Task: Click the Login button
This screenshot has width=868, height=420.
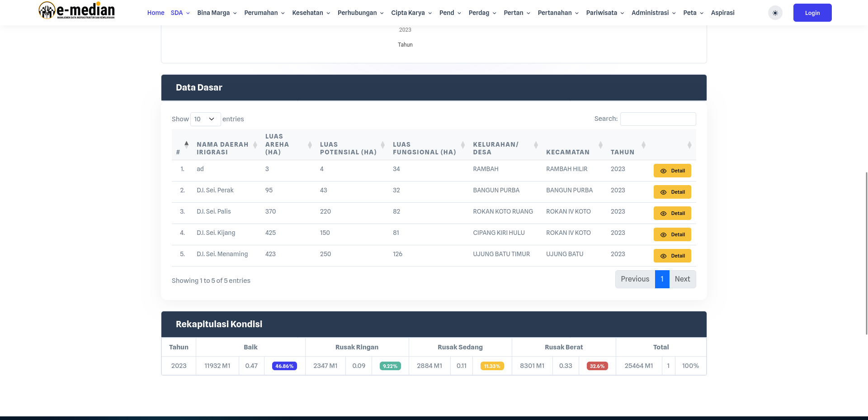Action: (812, 13)
